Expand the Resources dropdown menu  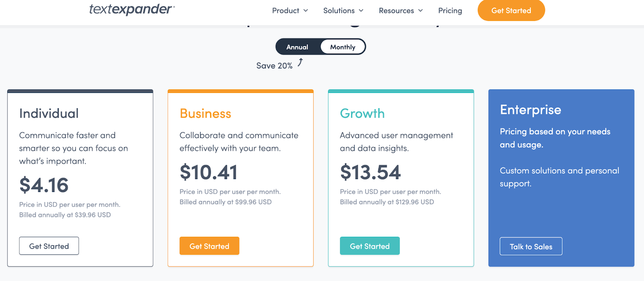point(401,10)
